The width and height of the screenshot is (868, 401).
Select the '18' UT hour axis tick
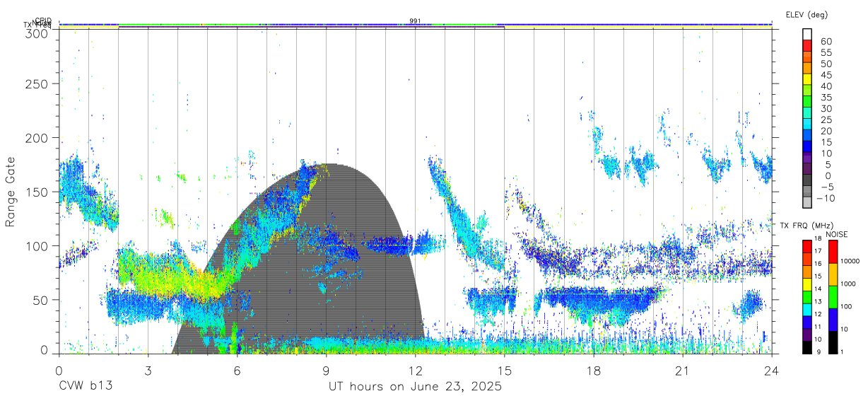click(593, 371)
